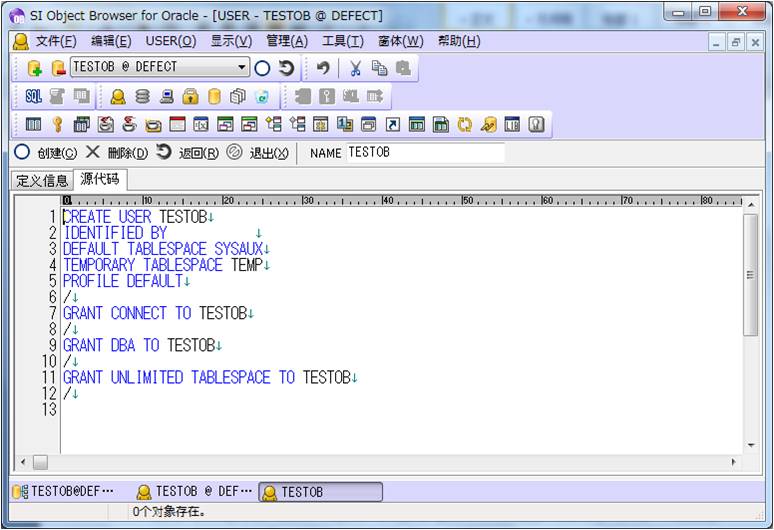The height and width of the screenshot is (530, 774).
Task: Click GRANT CONNECT TO TESTOB line
Action: [155, 313]
